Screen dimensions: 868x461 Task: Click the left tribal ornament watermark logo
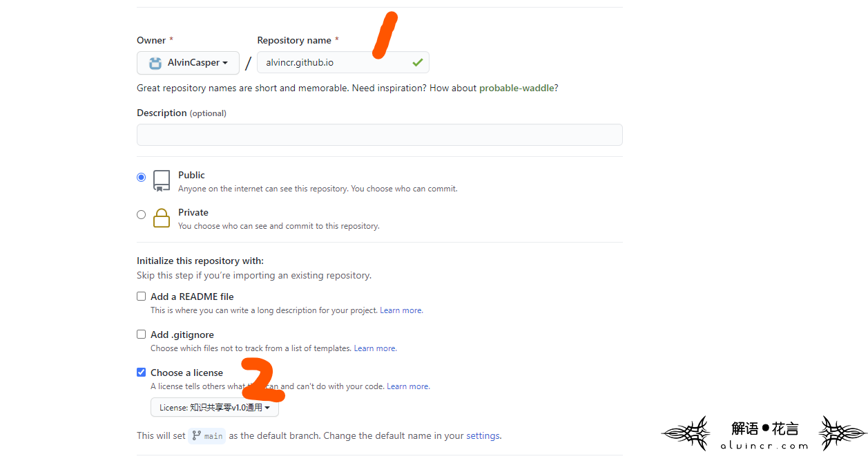coord(687,433)
